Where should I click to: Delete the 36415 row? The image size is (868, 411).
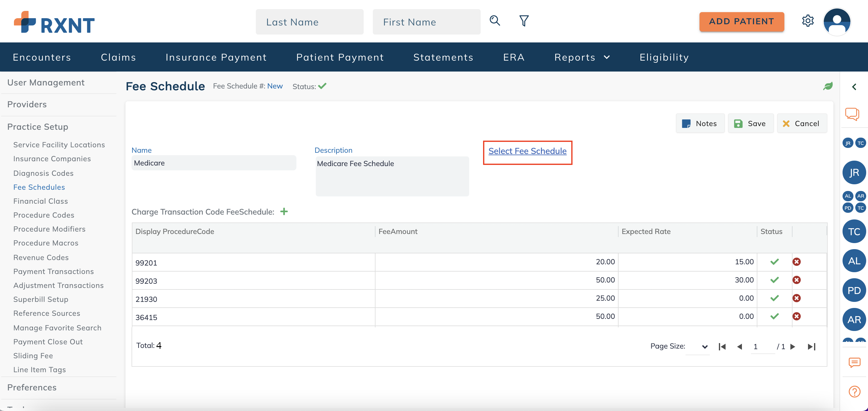796,316
